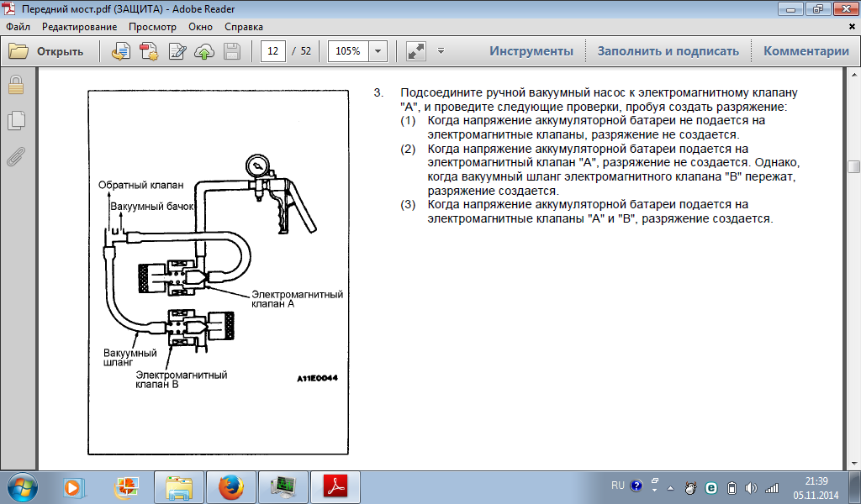This screenshot has height=504, width=861.
Task: Click the vertical scrollbar thumb
Action: 854,166
